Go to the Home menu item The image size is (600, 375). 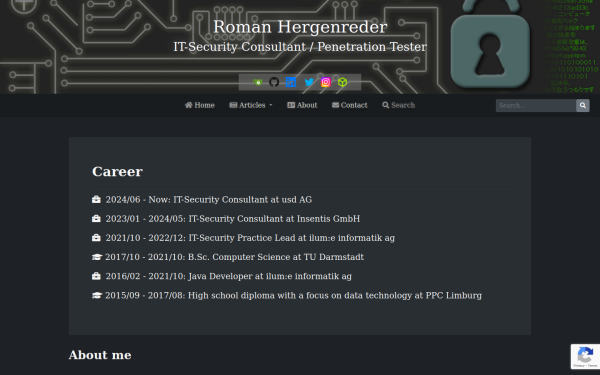[200, 105]
